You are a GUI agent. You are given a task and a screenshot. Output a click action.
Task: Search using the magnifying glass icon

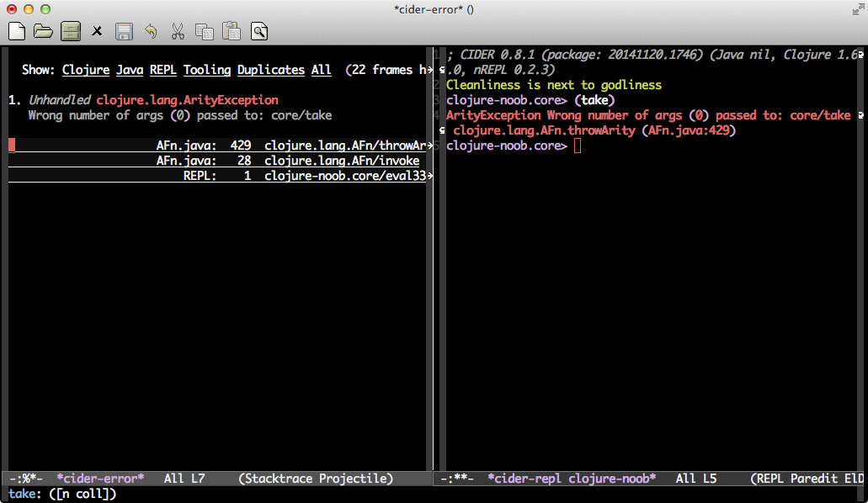258,32
